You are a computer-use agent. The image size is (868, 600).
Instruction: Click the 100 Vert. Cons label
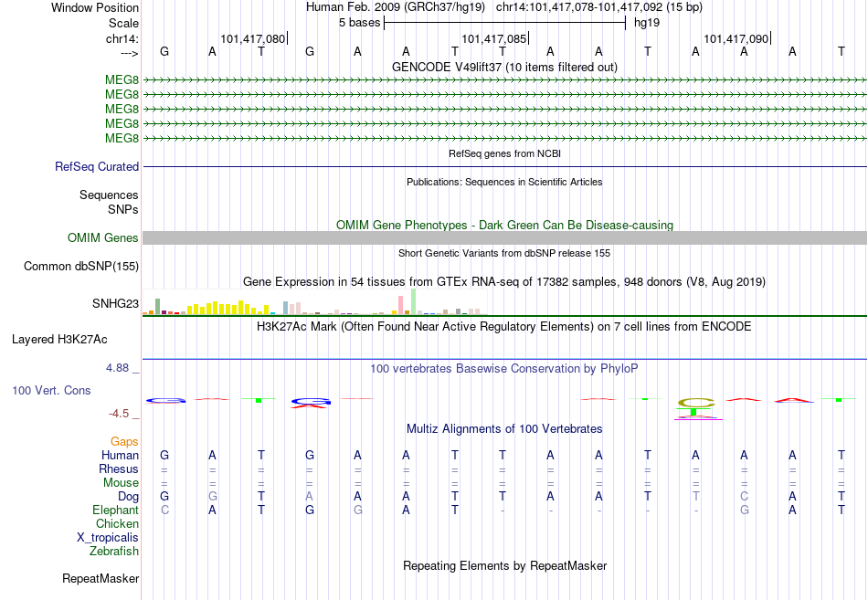51,391
